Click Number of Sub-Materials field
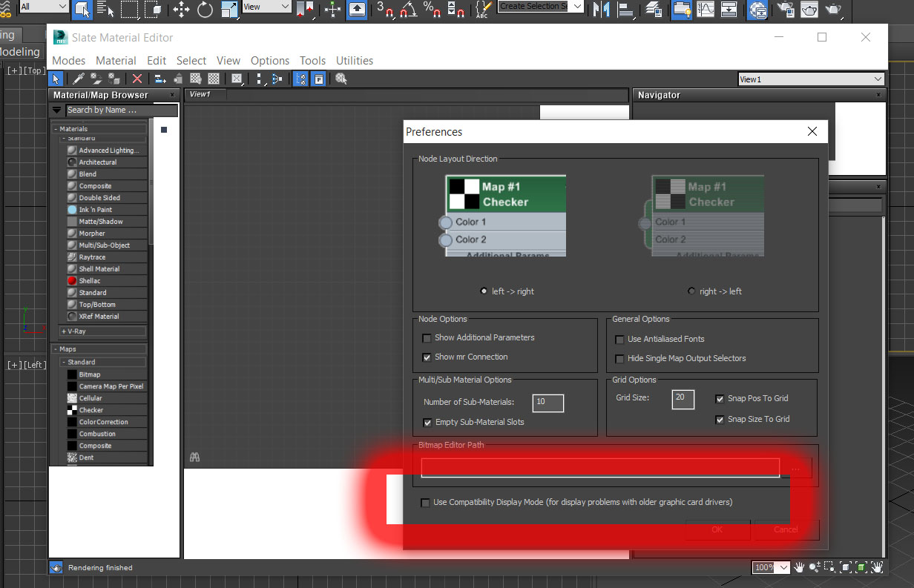This screenshot has width=914, height=588. [x=548, y=402]
